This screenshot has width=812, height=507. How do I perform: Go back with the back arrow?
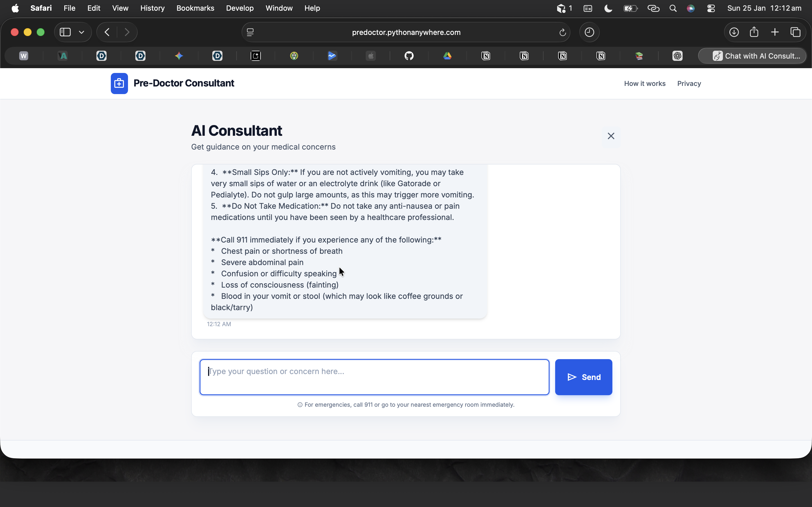point(107,32)
